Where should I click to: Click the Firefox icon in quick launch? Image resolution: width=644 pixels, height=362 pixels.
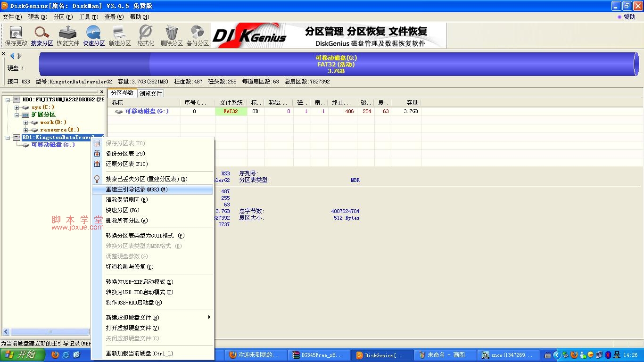click(55, 355)
